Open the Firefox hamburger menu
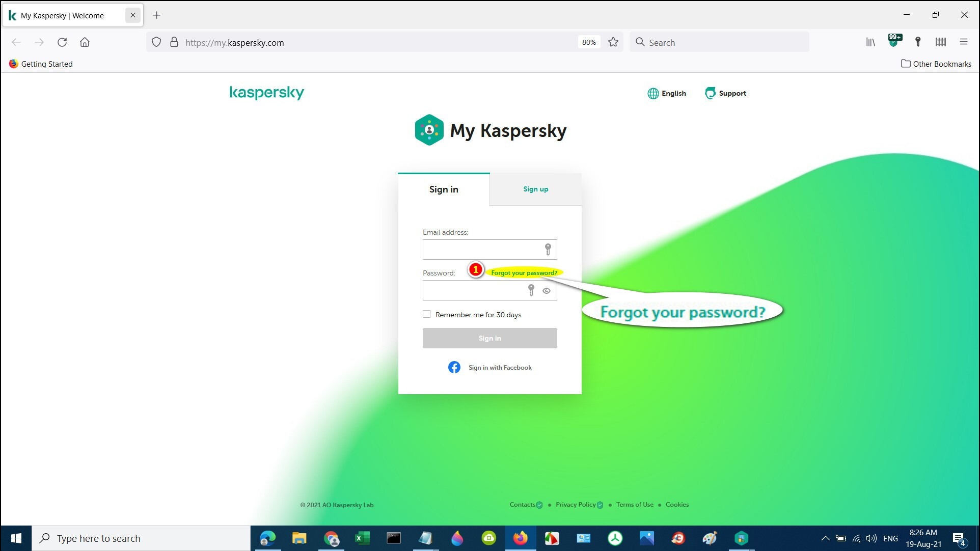This screenshot has height=551, width=980. 963,42
